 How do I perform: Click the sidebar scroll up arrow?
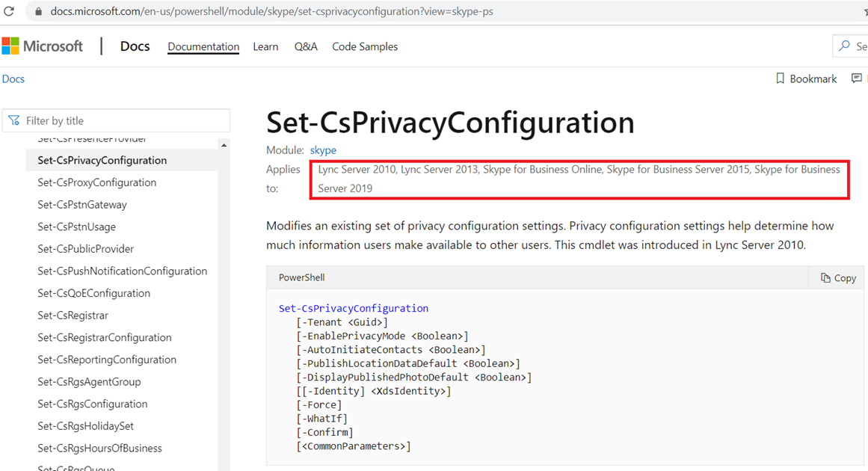(x=224, y=146)
